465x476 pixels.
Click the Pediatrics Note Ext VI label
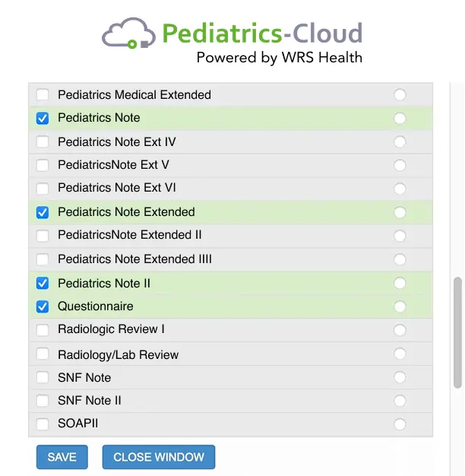tap(117, 188)
